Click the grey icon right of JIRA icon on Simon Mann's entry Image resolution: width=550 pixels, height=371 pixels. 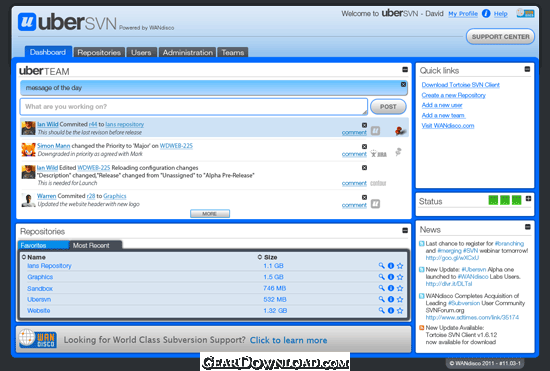click(x=398, y=152)
